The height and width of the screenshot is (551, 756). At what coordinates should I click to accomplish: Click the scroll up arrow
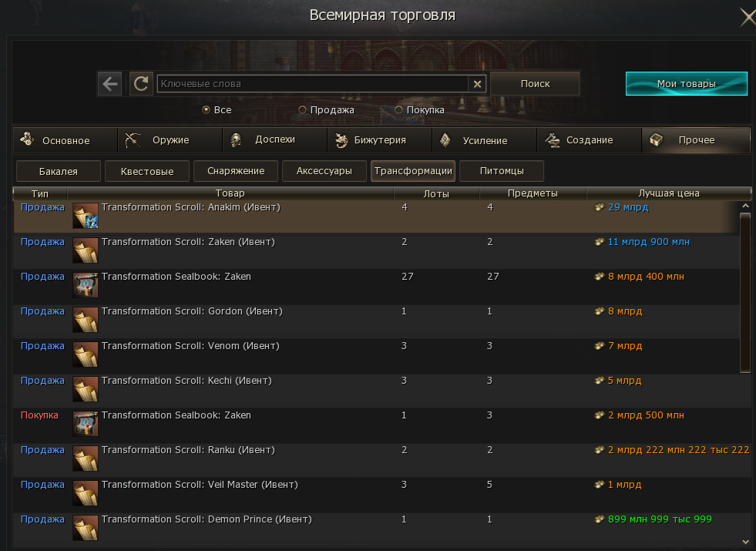point(745,206)
